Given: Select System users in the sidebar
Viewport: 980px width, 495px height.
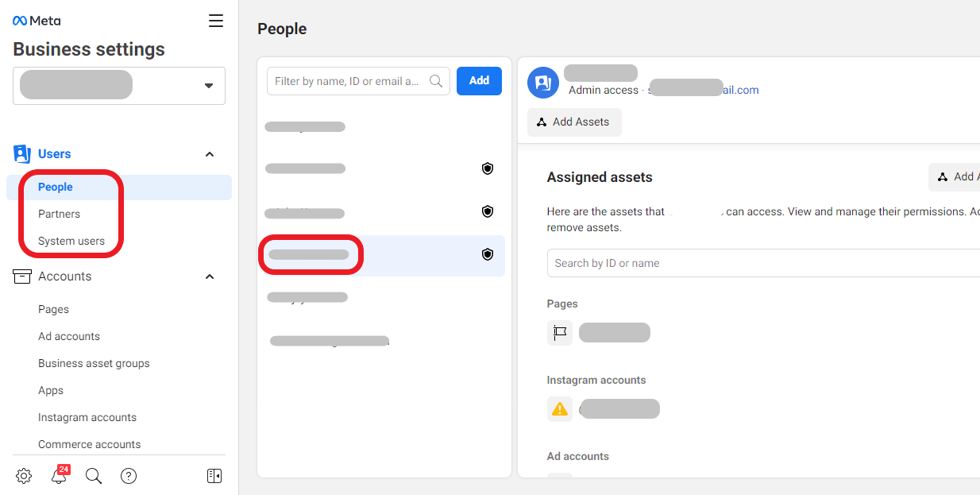Looking at the screenshot, I should point(71,241).
